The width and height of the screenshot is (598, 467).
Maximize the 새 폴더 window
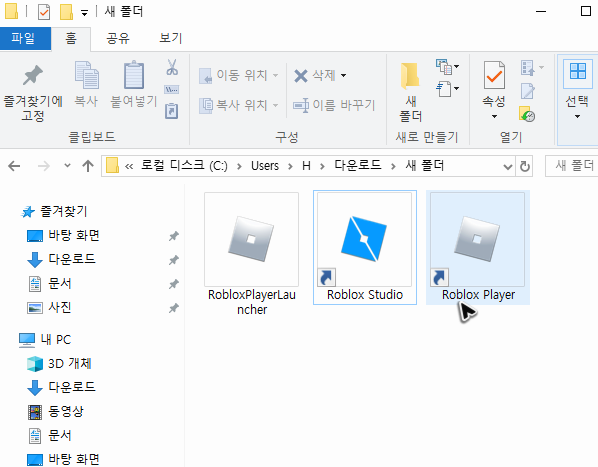click(585, 11)
